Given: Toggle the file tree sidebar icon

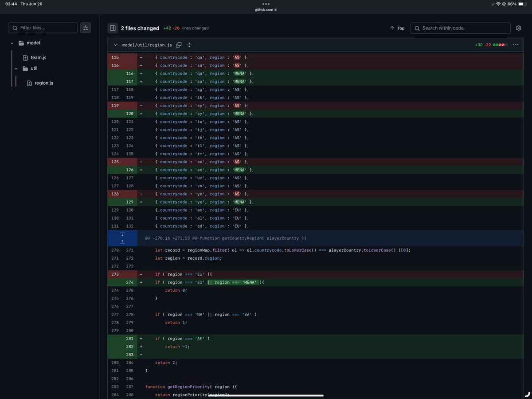Looking at the screenshot, I should (113, 28).
